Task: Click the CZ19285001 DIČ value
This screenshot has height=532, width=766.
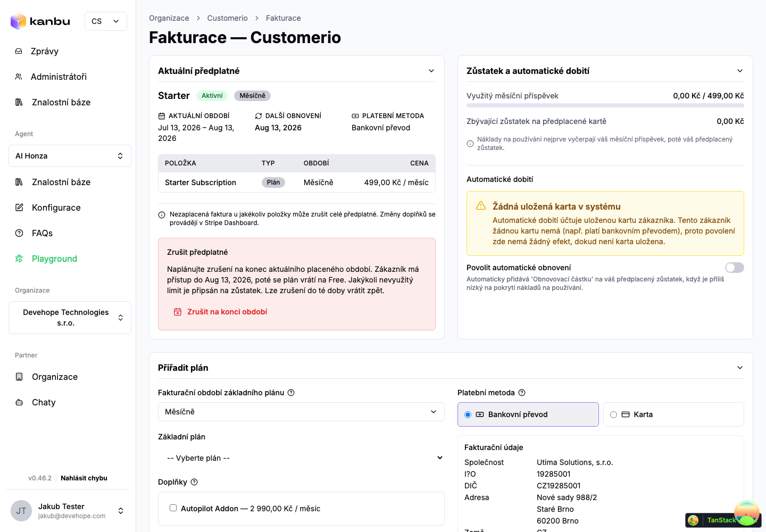Action: pos(559,486)
